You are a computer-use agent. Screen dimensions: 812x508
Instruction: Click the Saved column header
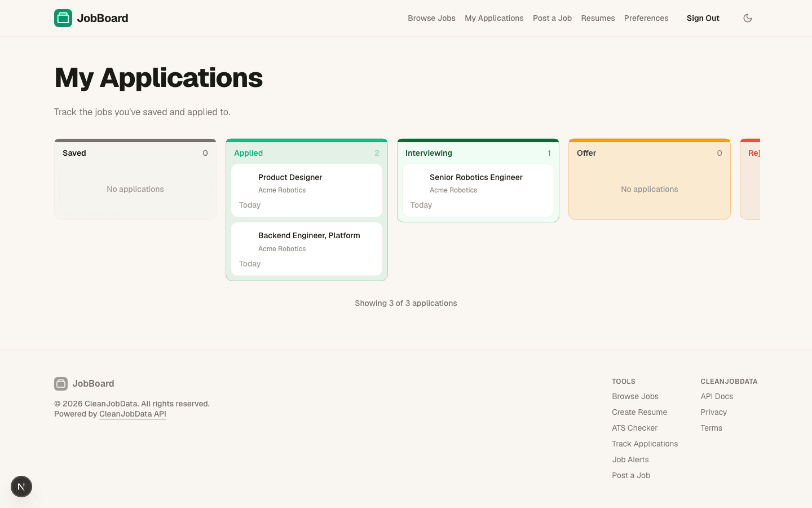click(x=74, y=153)
